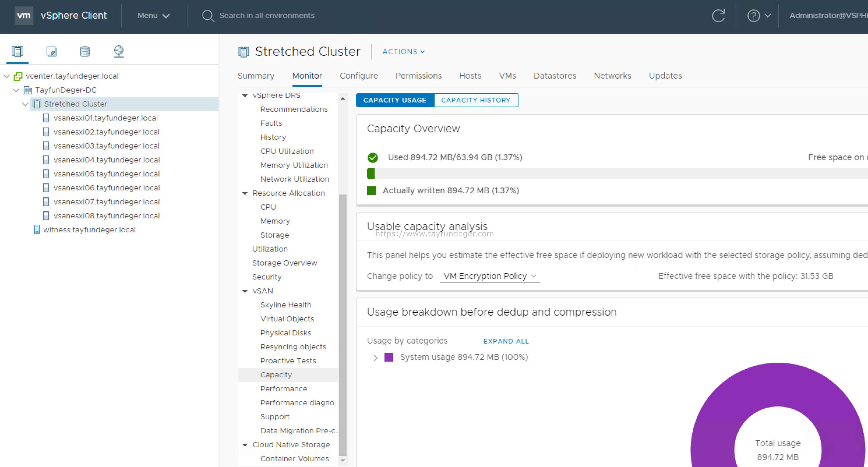Expand the System usage category row
The width and height of the screenshot is (868, 467).
375,358
